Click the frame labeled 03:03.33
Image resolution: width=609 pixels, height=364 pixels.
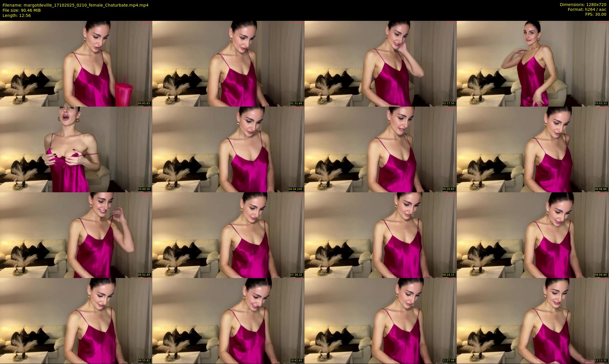point(533,63)
